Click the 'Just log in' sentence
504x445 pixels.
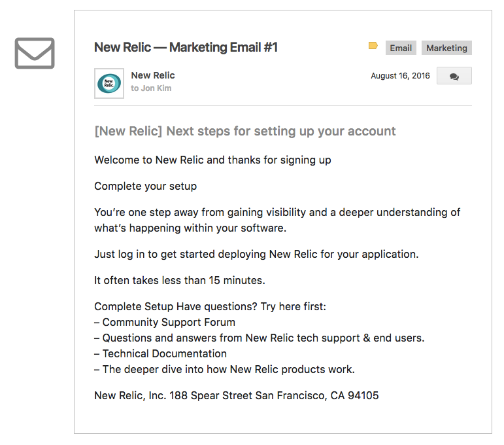256,254
